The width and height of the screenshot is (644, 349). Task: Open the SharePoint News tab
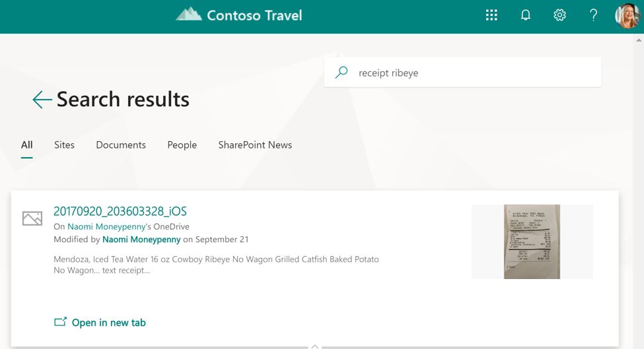pyautogui.click(x=255, y=144)
